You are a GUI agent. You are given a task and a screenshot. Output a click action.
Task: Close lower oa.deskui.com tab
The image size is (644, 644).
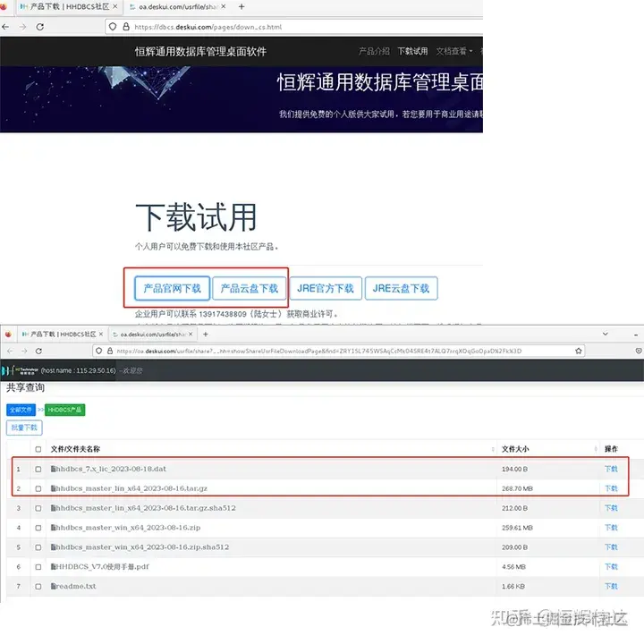[191, 335]
